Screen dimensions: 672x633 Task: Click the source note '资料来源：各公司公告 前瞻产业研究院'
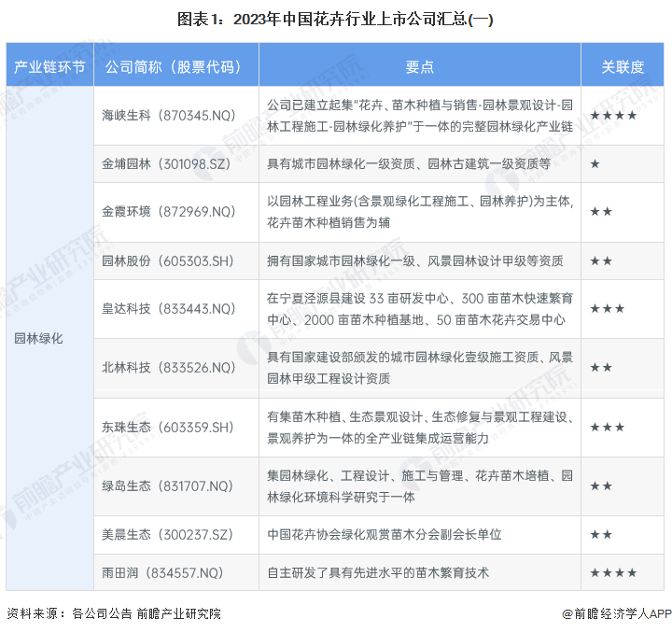pos(114,613)
